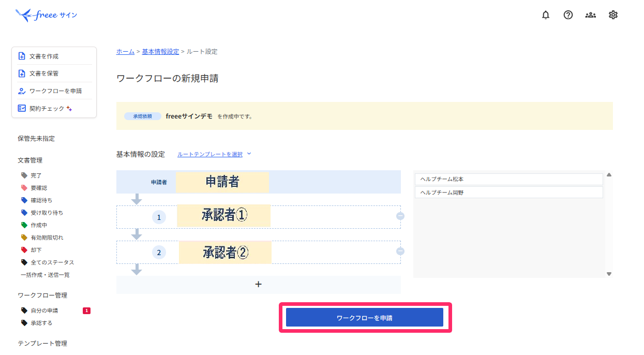This screenshot has height=355, width=644.
Task: Select ヘルプチーム松本 from member list
Action: coord(509,179)
